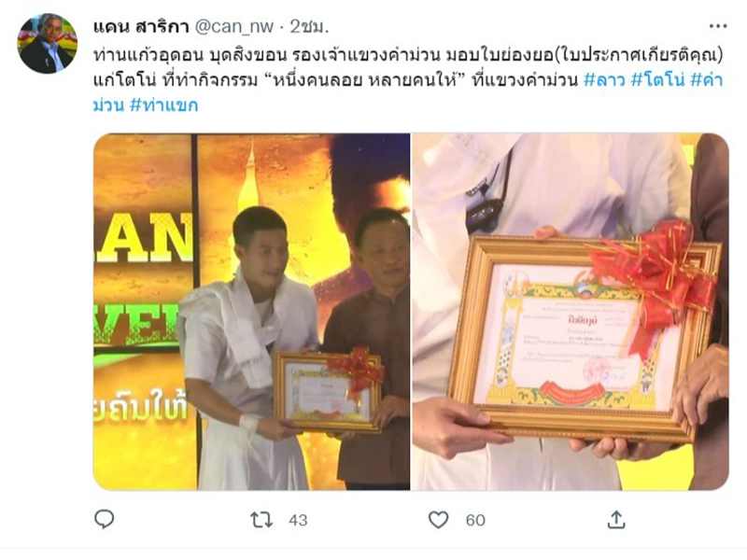
Task: Open the 2ชม. timestamp link
Action: (310, 27)
